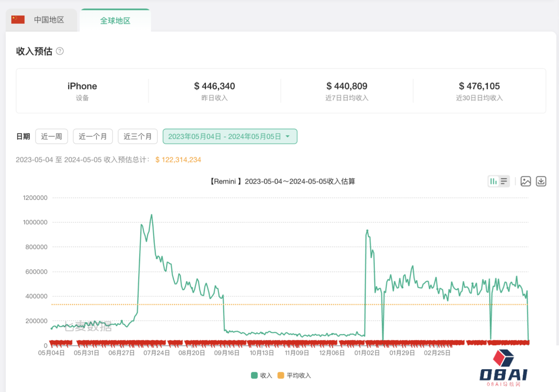Click the chart title 【Remini】收入估算
Screen dimensions: 559x392
(x=282, y=181)
